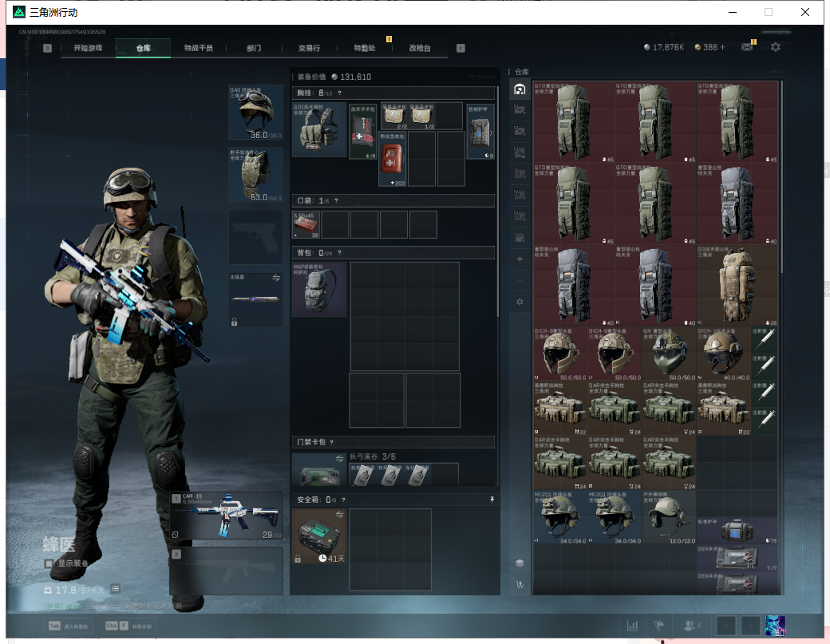830x644 pixels.
Task: Click the help icon next to 安全箱
Action: pyautogui.click(x=343, y=500)
